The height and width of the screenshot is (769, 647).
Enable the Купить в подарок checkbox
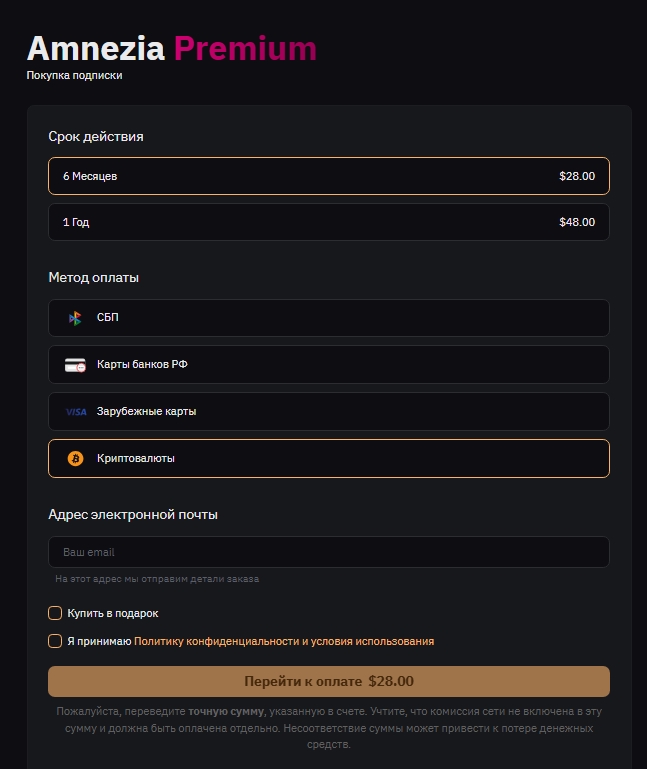55,613
